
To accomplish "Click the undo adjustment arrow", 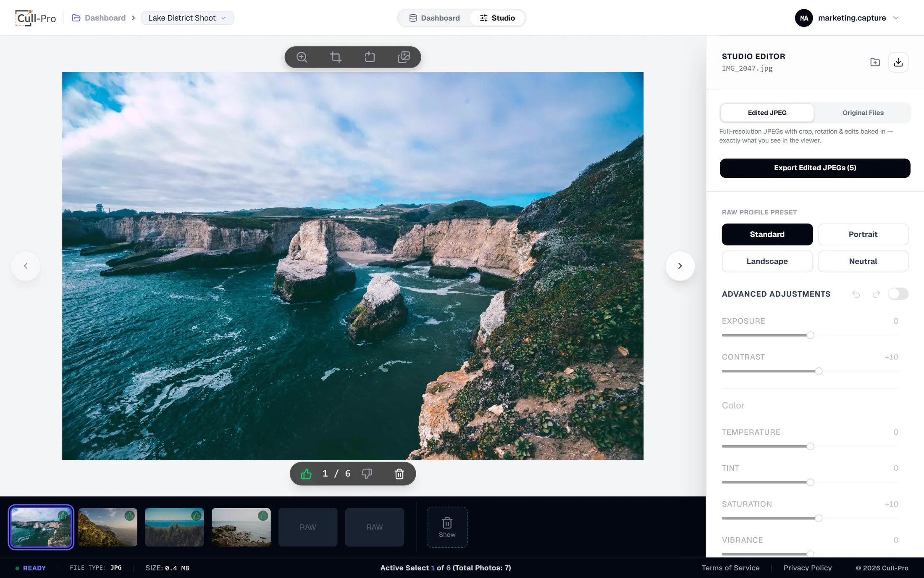I will pyautogui.click(x=856, y=294).
